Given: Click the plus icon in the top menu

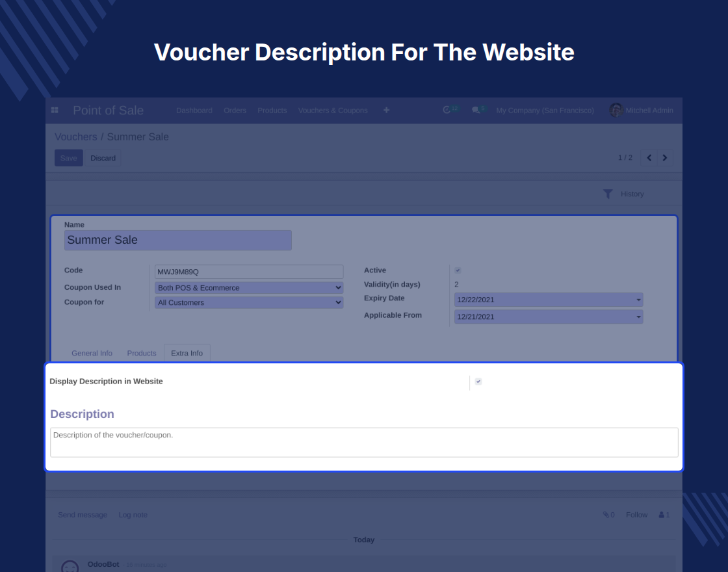Looking at the screenshot, I should point(386,110).
